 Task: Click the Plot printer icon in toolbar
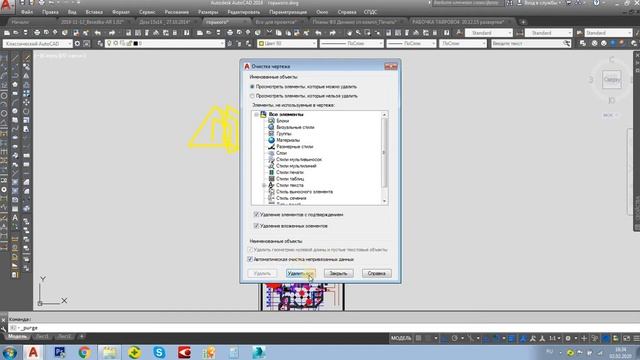pyautogui.click(x=37, y=33)
